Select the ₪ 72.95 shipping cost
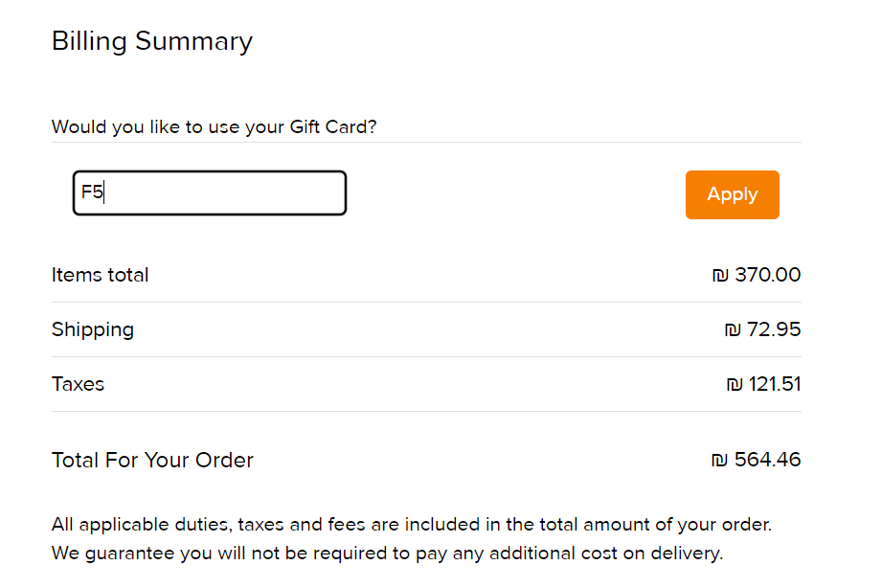The width and height of the screenshot is (882, 588). point(762,329)
